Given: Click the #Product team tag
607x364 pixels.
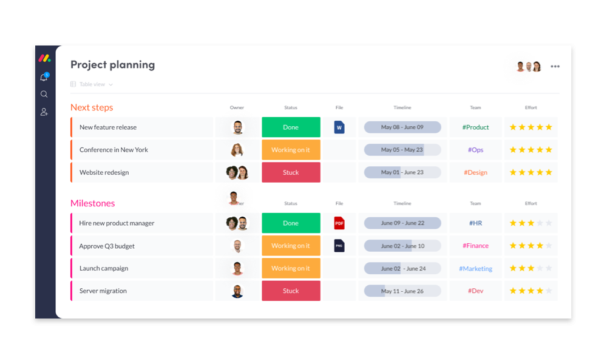Looking at the screenshot, I should point(475,127).
